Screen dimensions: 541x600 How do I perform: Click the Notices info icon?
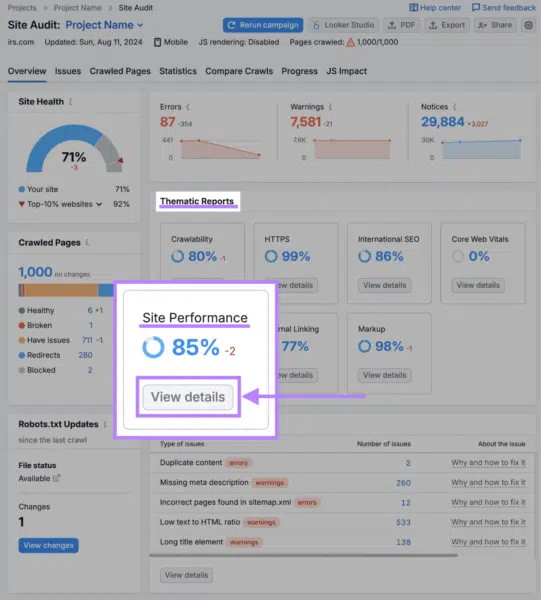point(454,107)
